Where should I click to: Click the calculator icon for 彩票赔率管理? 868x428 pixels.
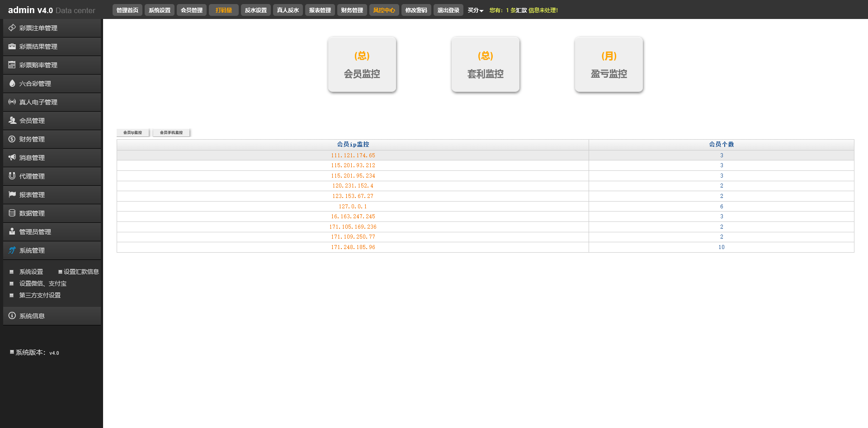pyautogui.click(x=12, y=65)
